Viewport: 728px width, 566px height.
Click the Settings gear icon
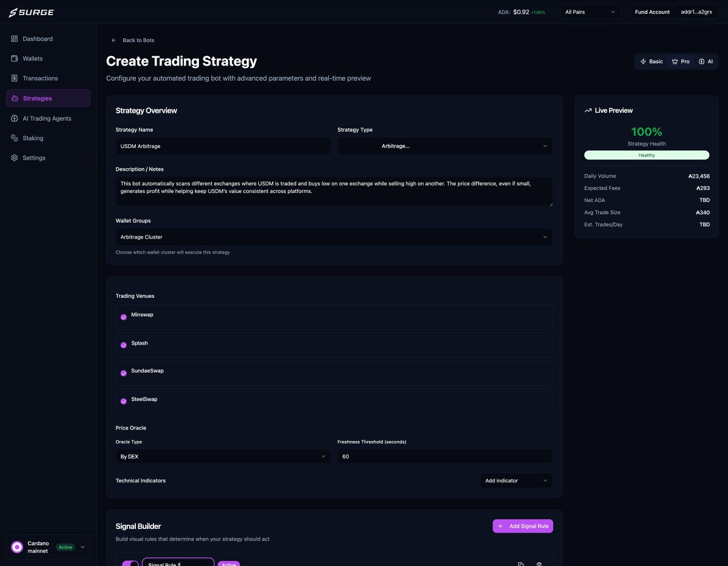pyautogui.click(x=15, y=158)
